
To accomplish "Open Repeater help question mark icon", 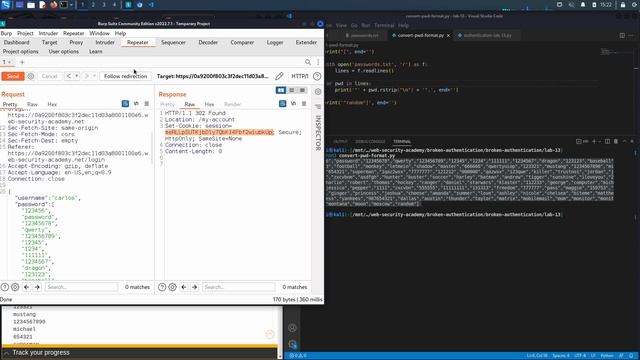I will coord(317,76).
